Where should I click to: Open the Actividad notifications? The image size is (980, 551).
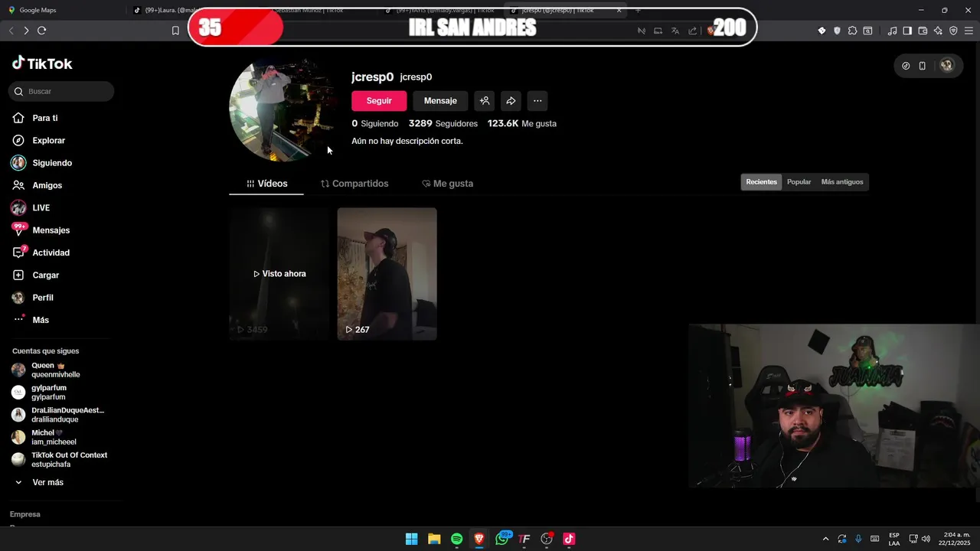41,253
